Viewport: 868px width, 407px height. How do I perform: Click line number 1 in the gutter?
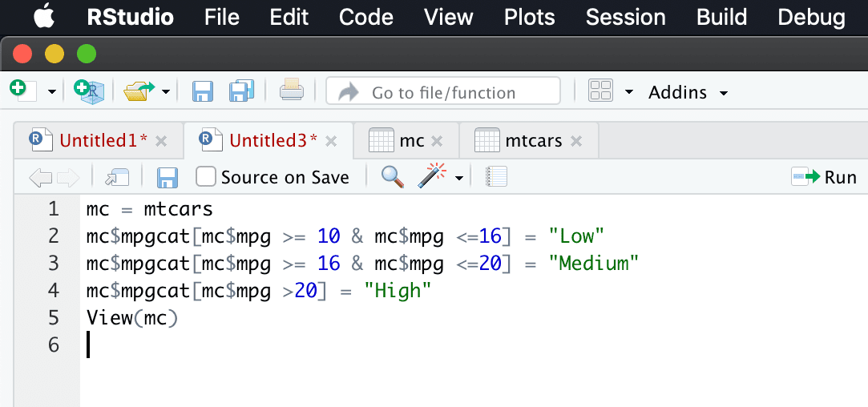pyautogui.click(x=53, y=209)
